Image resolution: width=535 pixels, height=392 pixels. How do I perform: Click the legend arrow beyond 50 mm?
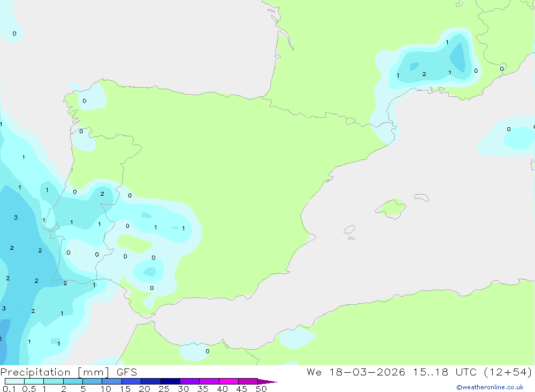pyautogui.click(x=267, y=381)
